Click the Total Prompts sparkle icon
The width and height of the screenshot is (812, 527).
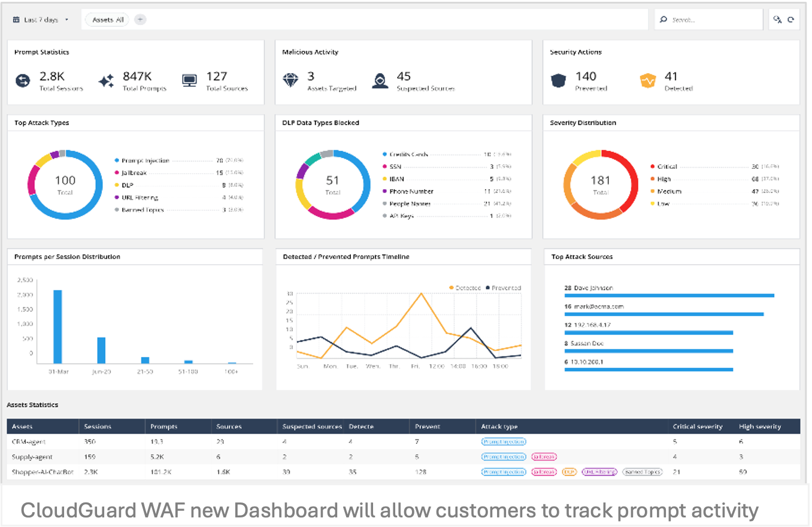[106, 81]
